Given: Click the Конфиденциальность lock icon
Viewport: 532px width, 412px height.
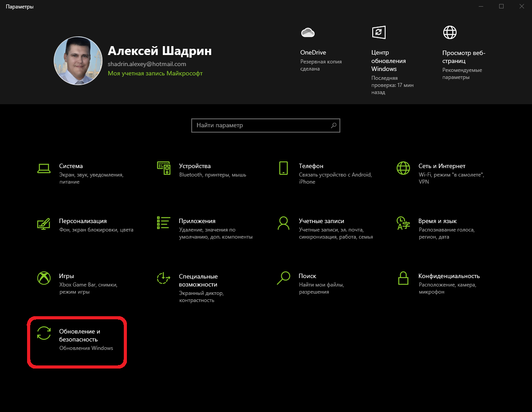Looking at the screenshot, I should coord(403,278).
